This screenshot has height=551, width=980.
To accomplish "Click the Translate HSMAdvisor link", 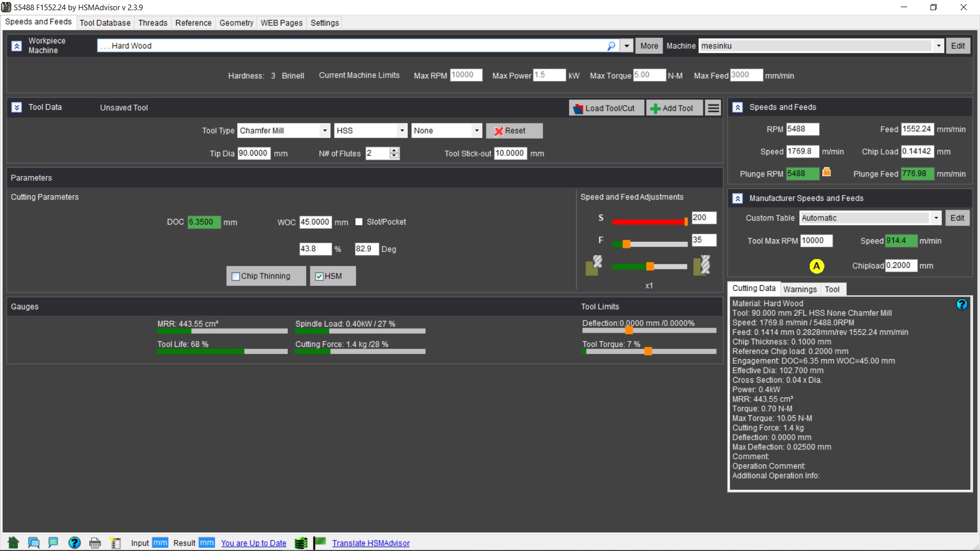I will [x=371, y=543].
